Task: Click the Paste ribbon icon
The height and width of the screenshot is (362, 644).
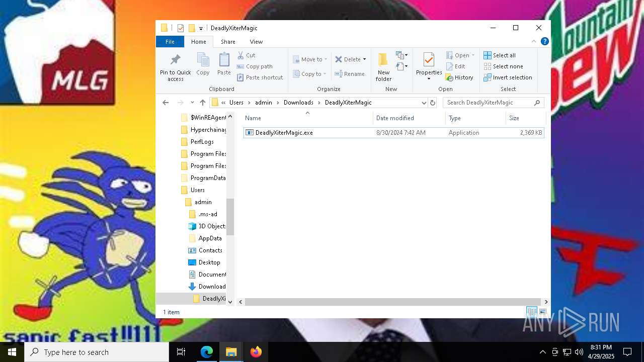Action: (224, 60)
